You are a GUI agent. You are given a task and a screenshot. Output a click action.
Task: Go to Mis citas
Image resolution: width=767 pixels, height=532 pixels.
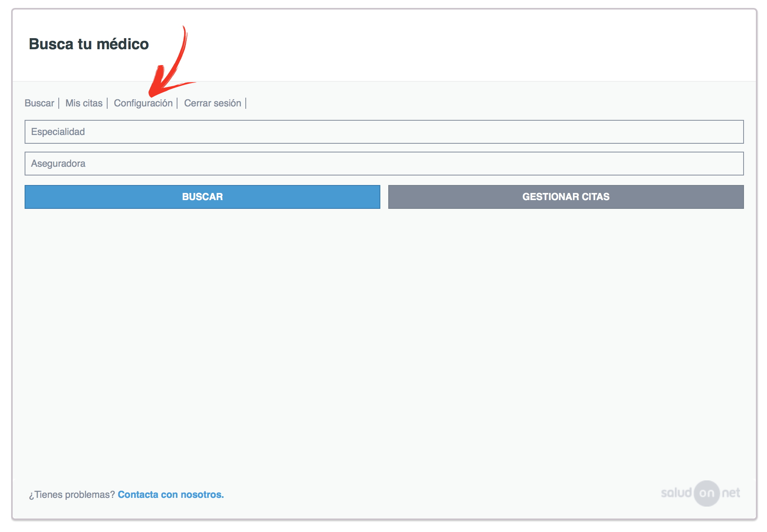tap(84, 103)
